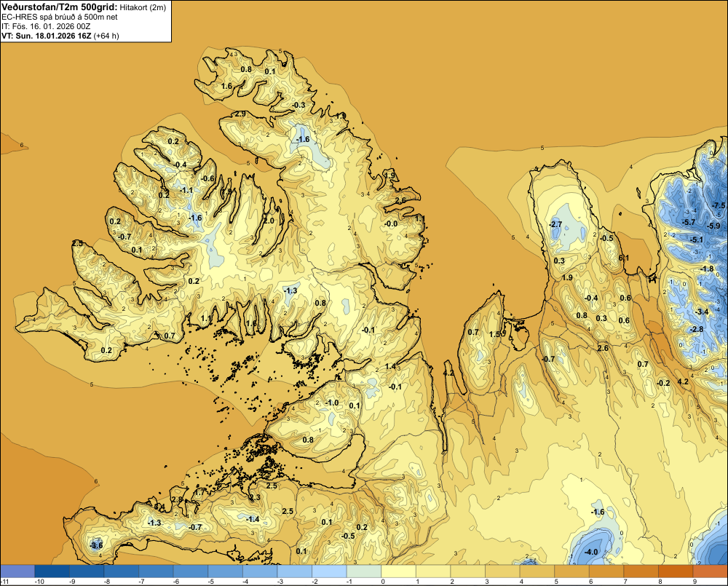
Task: Click the initial time 'IT: Fös. 16. 01. 2026 00Z'
Action: [x=45, y=26]
